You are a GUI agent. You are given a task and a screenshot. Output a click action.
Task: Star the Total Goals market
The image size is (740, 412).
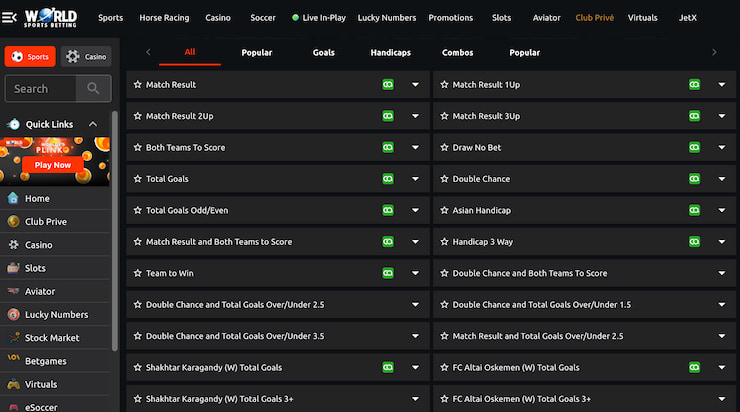tap(137, 179)
